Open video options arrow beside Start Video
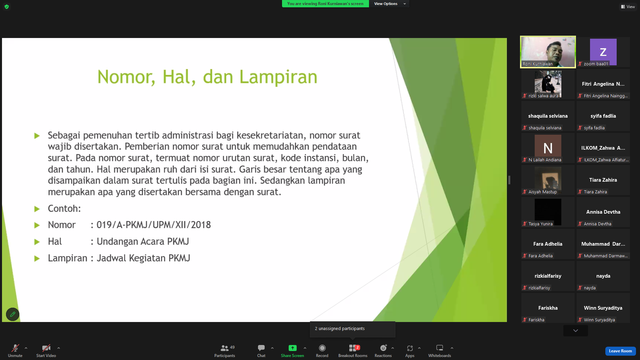The height and width of the screenshot is (360, 640). 58,348
